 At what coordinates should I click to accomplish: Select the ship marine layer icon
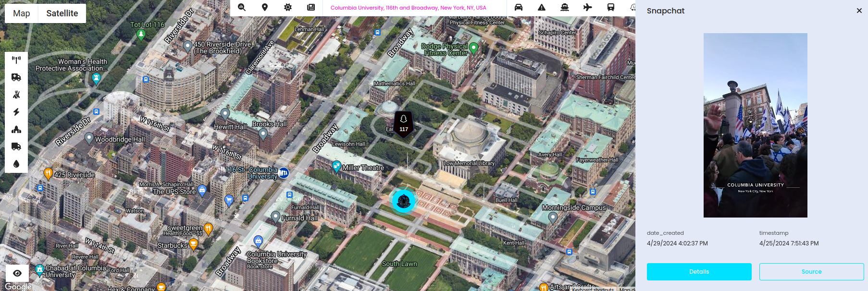pos(565,7)
